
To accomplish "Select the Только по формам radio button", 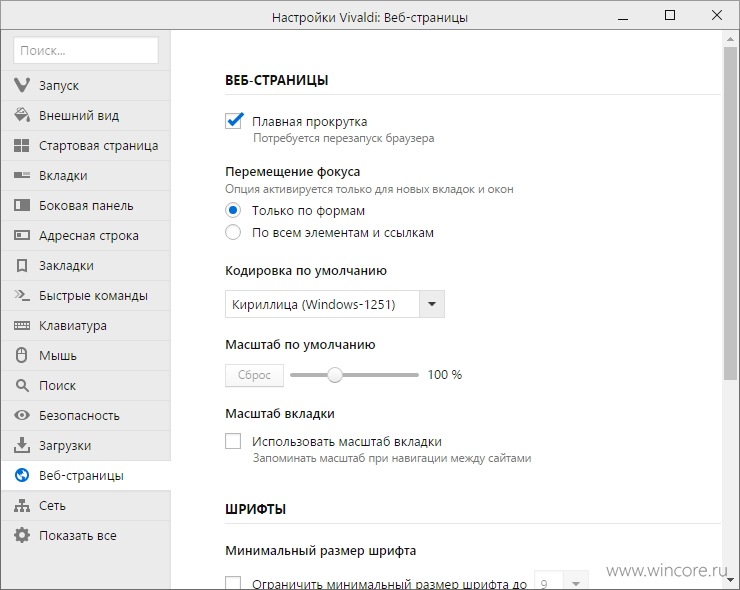I will [x=233, y=210].
